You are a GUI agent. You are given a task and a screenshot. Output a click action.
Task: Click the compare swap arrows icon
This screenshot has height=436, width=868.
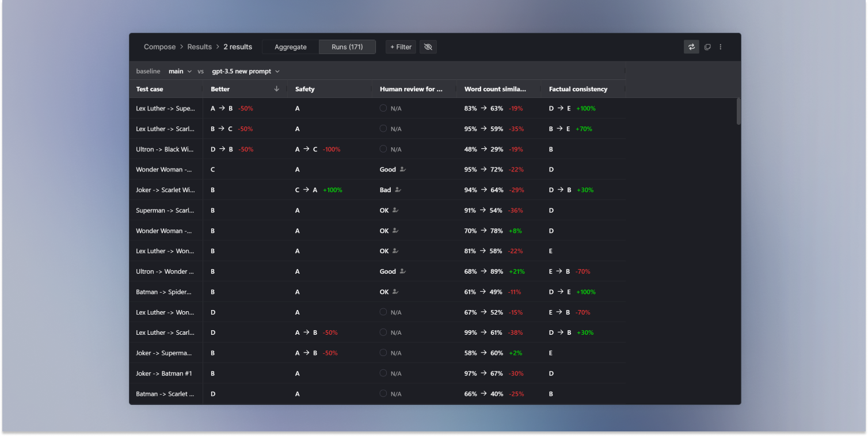(691, 47)
